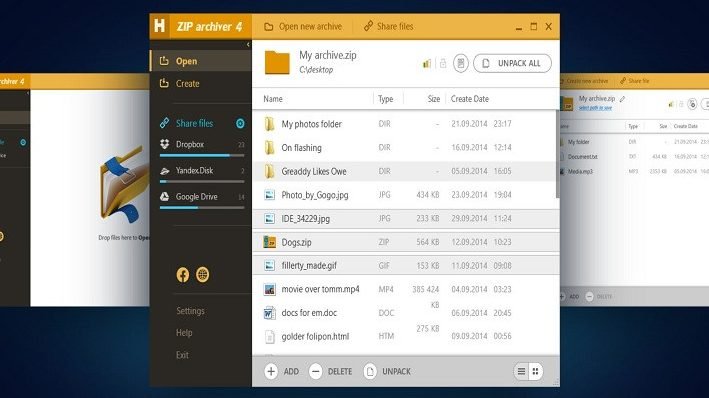The width and height of the screenshot is (709, 398).
Task: Click the My photos folder icon
Action: pyautogui.click(x=269, y=123)
